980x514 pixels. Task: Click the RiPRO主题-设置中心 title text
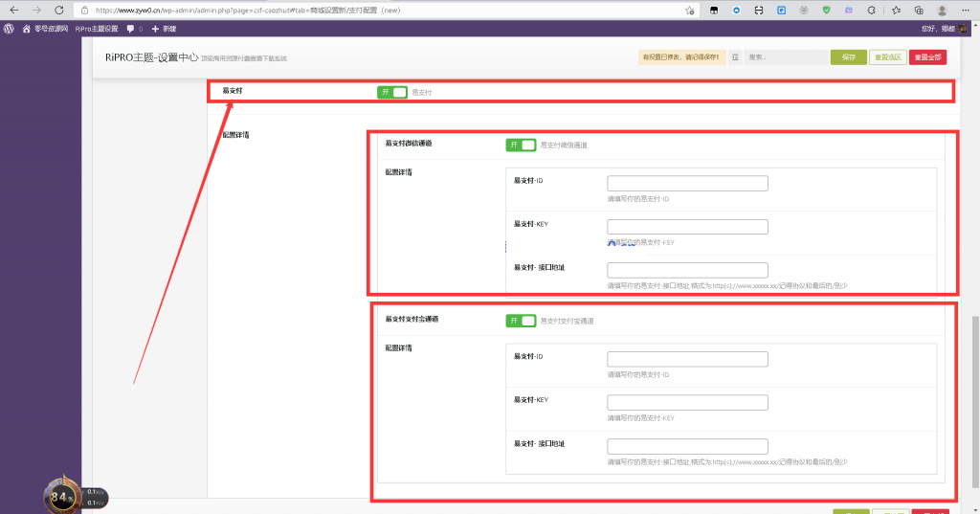point(151,56)
